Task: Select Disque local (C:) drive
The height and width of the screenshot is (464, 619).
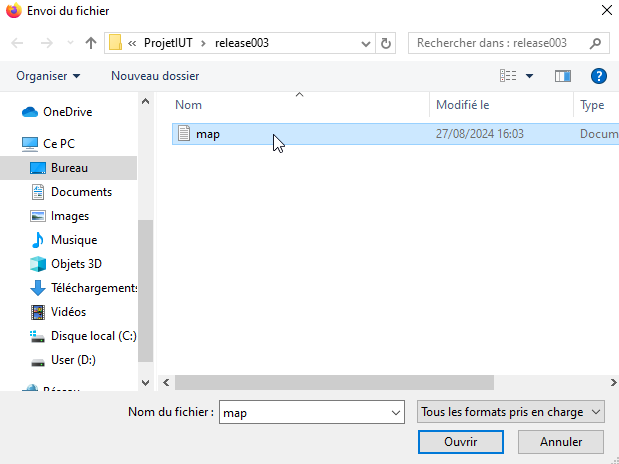Action: click(x=93, y=336)
